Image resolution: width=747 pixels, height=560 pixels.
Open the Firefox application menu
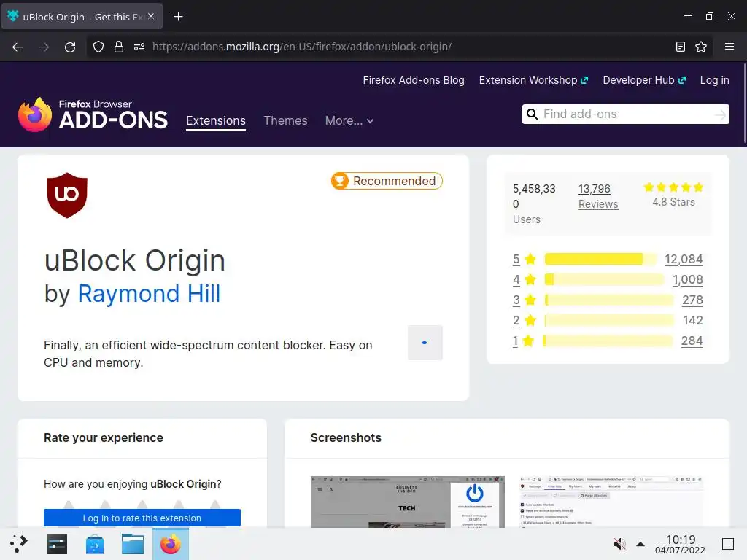pos(729,47)
